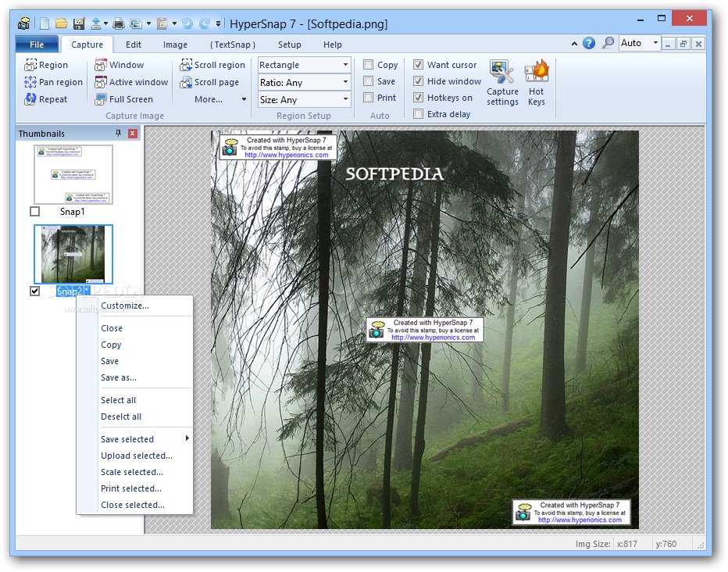This screenshot has height=572, width=728.
Task: Open the File menu
Action: point(37,45)
